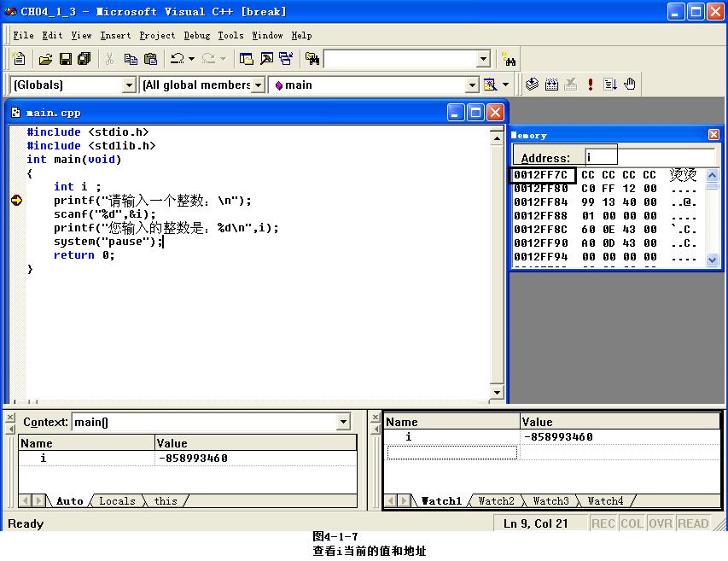This screenshot has height=561, width=728.
Task: Select the Watch2 tab
Action: 496,501
